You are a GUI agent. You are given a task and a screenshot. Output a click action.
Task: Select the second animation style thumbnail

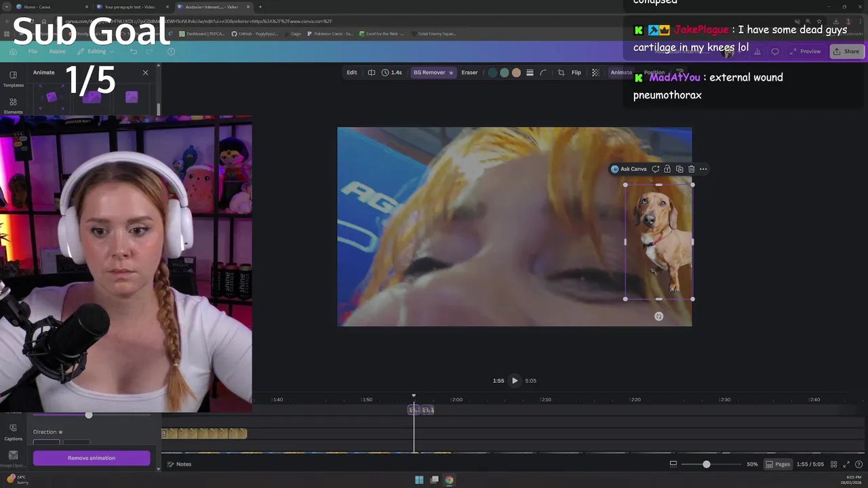point(92,98)
